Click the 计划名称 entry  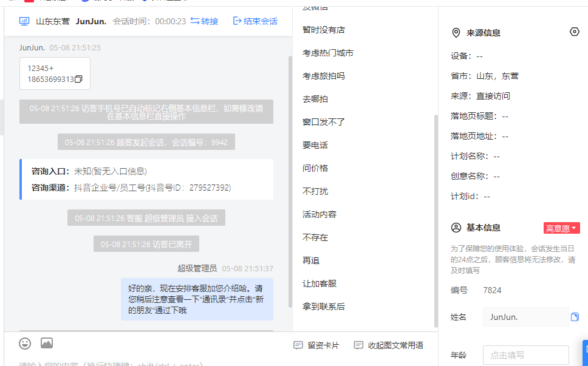point(475,156)
